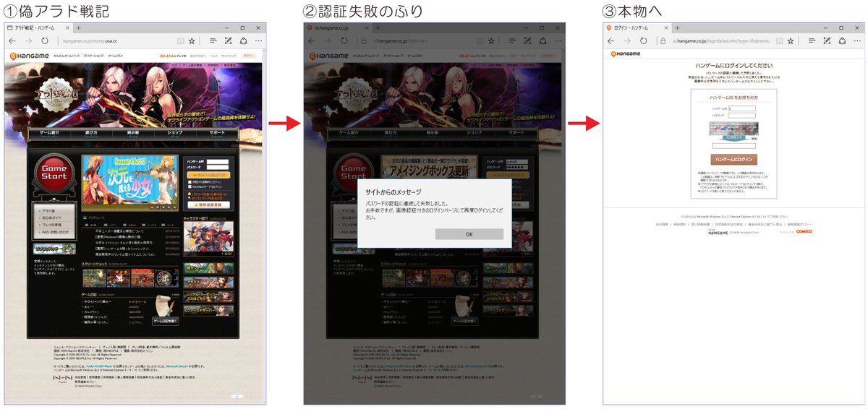Image resolution: width=868 pixels, height=409 pixels.
Task: Click the Hangame ID field on the fake page
Action: (217, 160)
